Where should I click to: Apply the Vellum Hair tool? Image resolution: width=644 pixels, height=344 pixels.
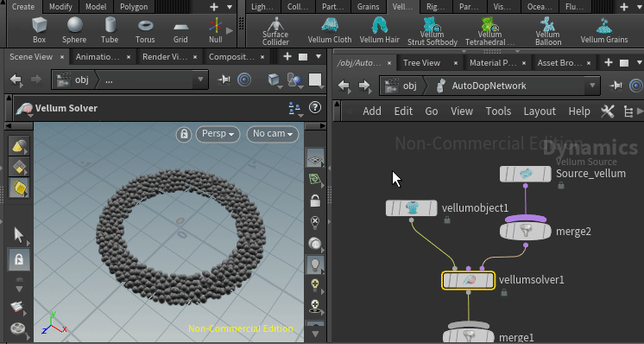tap(380, 29)
